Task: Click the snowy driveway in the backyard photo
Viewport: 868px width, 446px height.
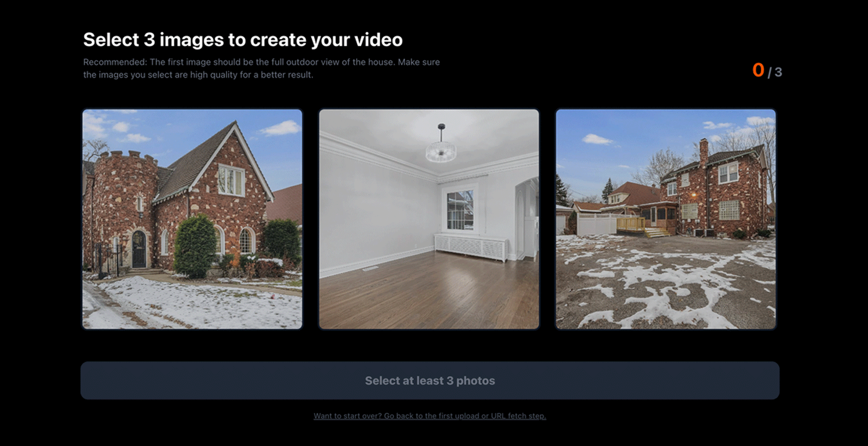Action: [665, 284]
